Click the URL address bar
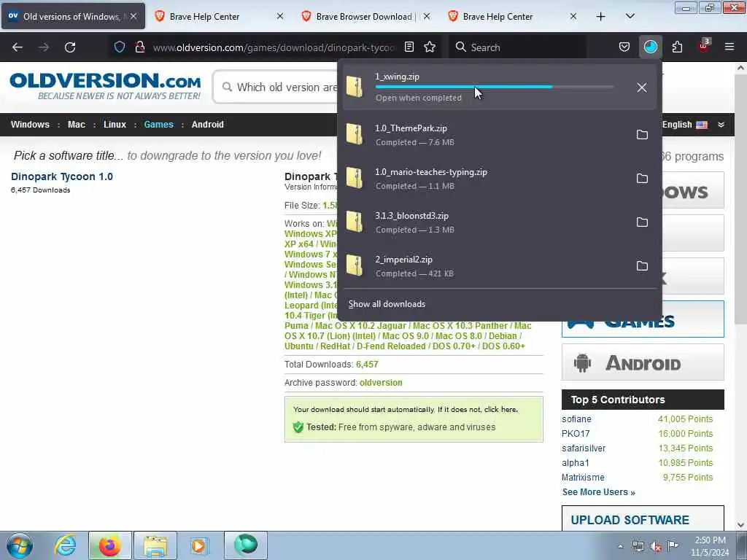 pos(274,47)
